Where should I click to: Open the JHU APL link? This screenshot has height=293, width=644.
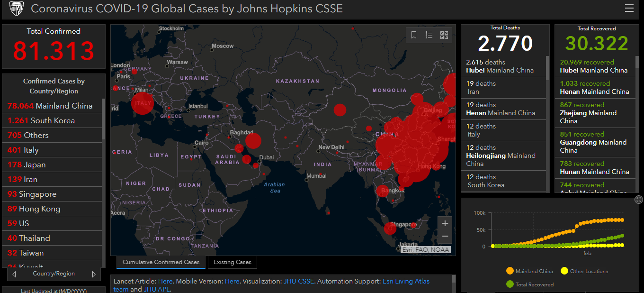pyautogui.click(x=157, y=289)
